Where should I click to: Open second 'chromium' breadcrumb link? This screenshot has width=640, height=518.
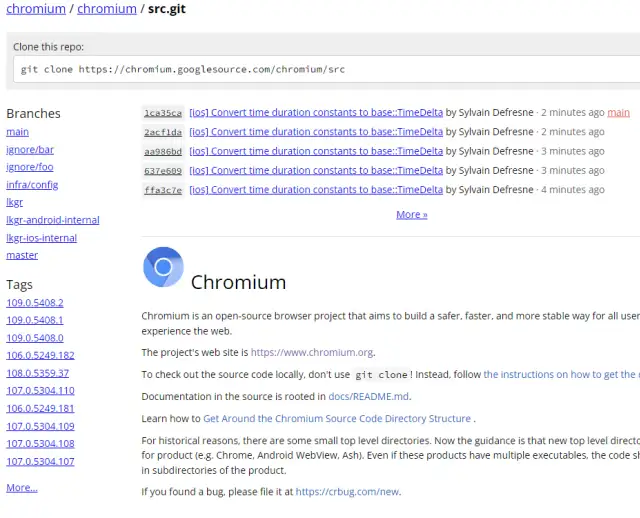point(107,9)
